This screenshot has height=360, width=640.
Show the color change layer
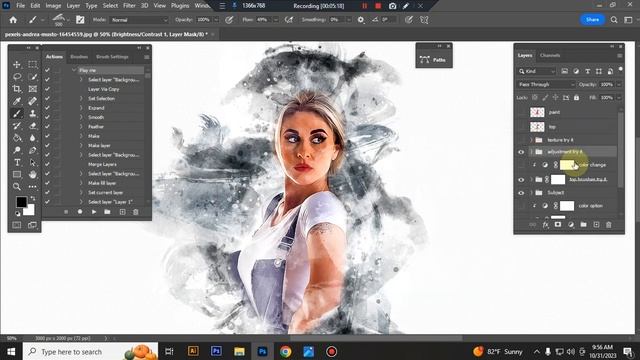(521, 165)
